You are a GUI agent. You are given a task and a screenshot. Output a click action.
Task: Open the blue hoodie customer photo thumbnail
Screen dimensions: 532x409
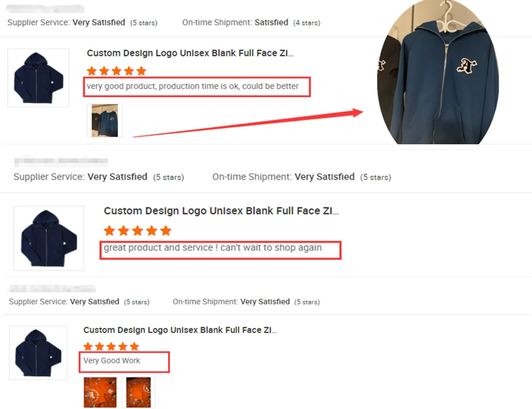(105, 120)
